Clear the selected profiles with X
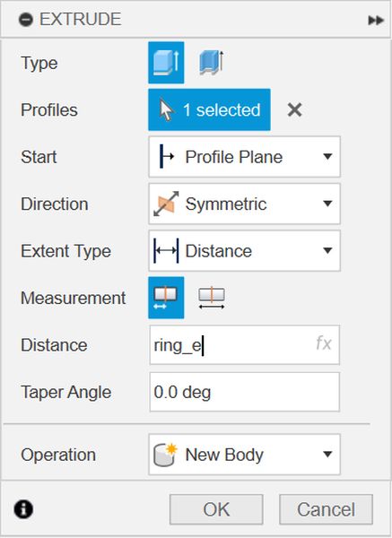The image size is (392, 538). pos(294,110)
